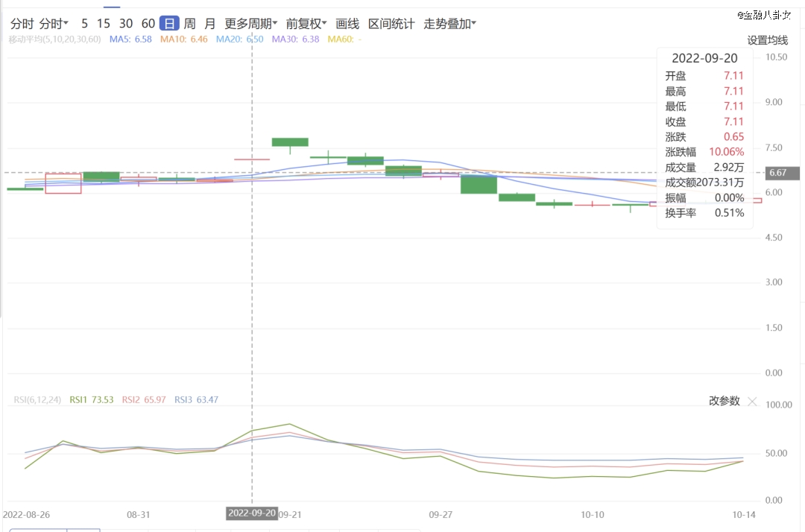805x532 pixels.
Task: Open the 区间统计 range statistics tool
Action: 391,24
